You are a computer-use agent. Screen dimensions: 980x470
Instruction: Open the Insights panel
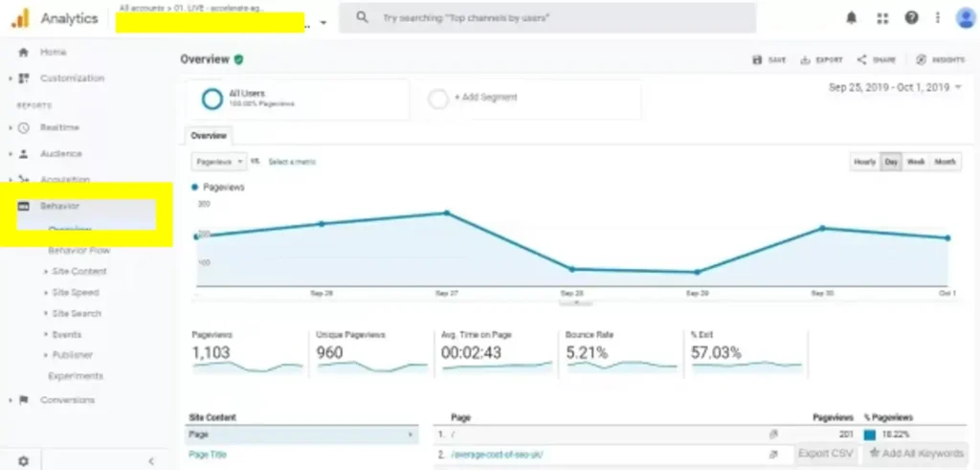pyautogui.click(x=941, y=59)
